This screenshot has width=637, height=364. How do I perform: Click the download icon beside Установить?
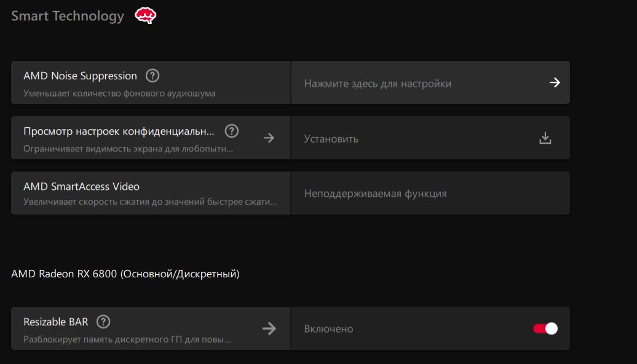pos(545,138)
